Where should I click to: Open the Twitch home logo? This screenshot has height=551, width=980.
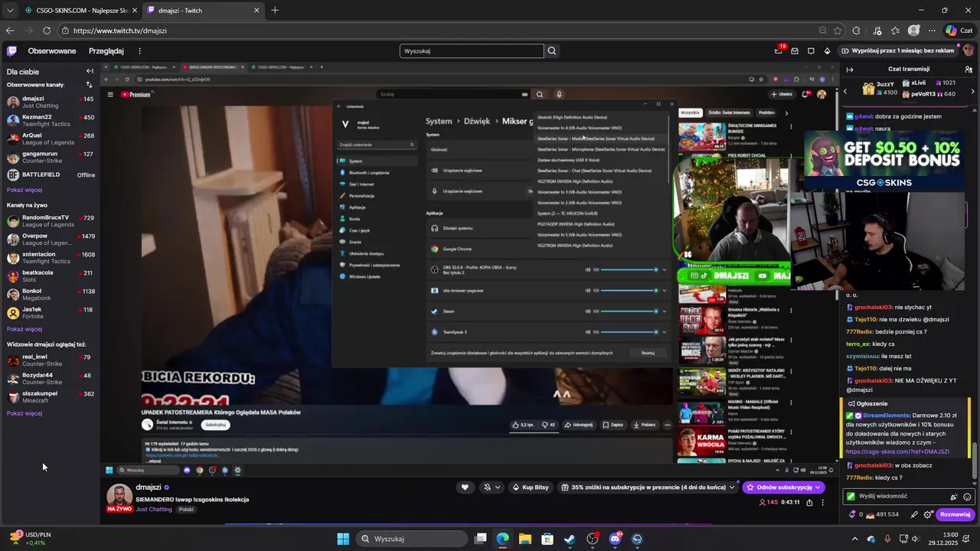pos(11,51)
